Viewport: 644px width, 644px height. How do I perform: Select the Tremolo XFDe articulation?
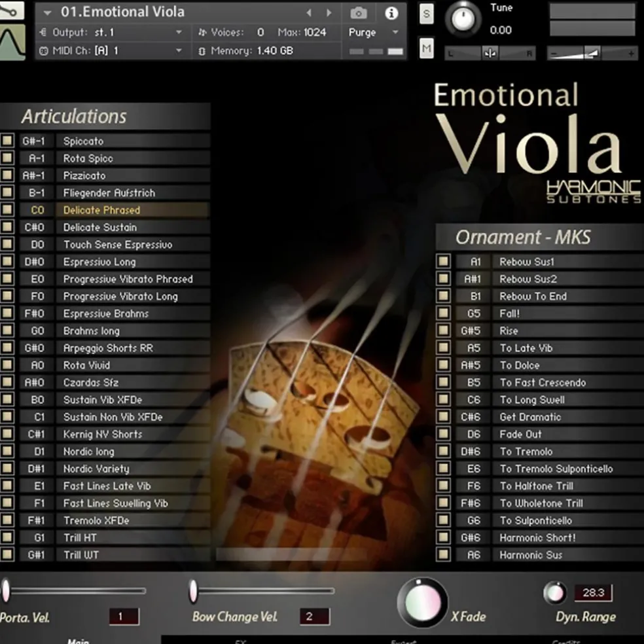click(133, 520)
